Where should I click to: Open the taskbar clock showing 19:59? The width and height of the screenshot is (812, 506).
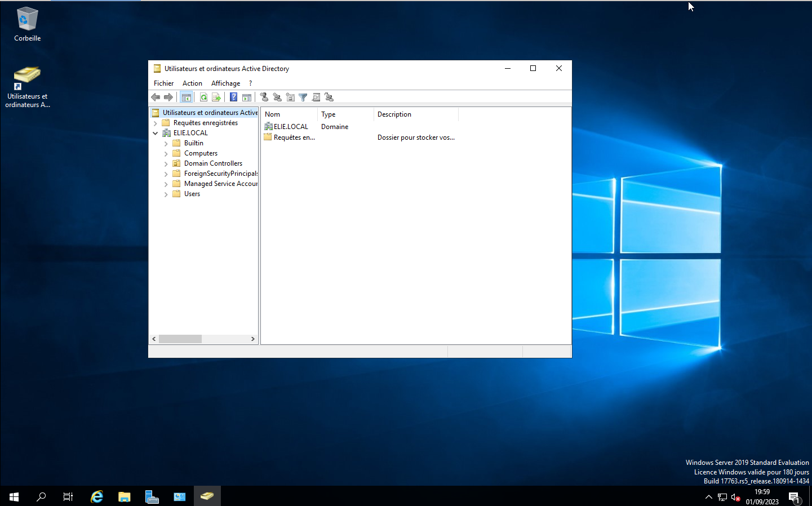tap(762, 497)
